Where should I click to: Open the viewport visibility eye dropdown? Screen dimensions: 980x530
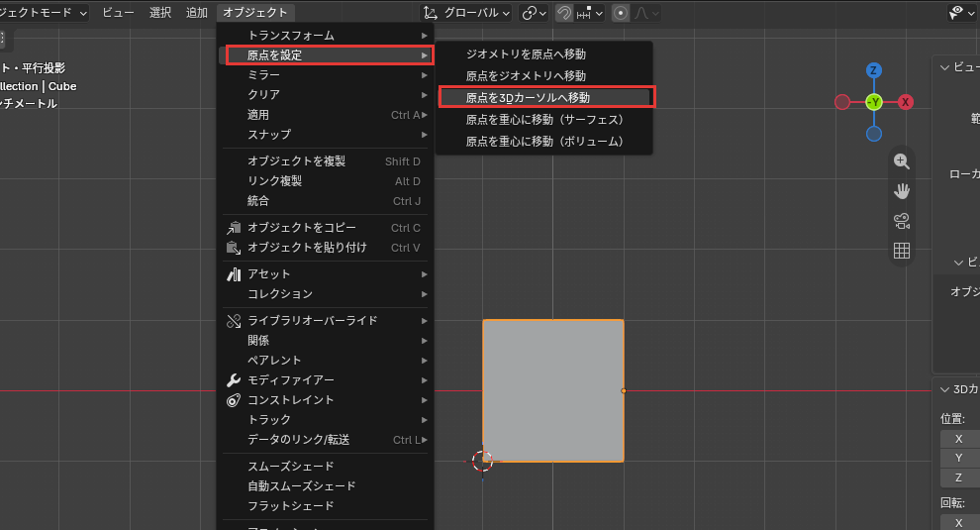960,13
